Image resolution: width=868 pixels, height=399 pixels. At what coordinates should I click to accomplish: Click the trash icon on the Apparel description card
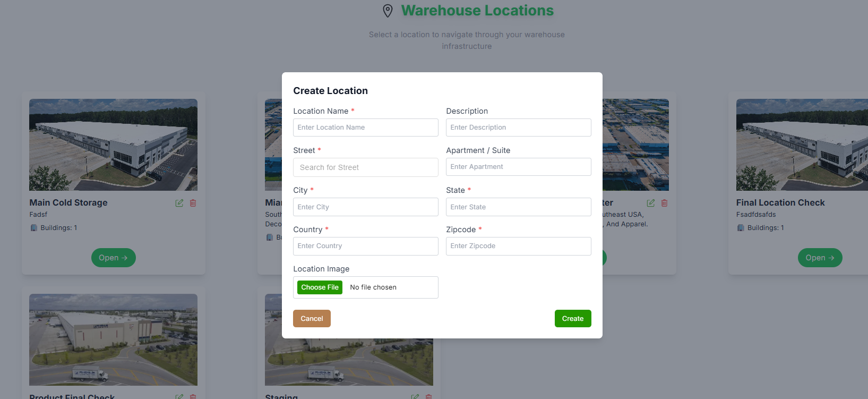click(665, 203)
